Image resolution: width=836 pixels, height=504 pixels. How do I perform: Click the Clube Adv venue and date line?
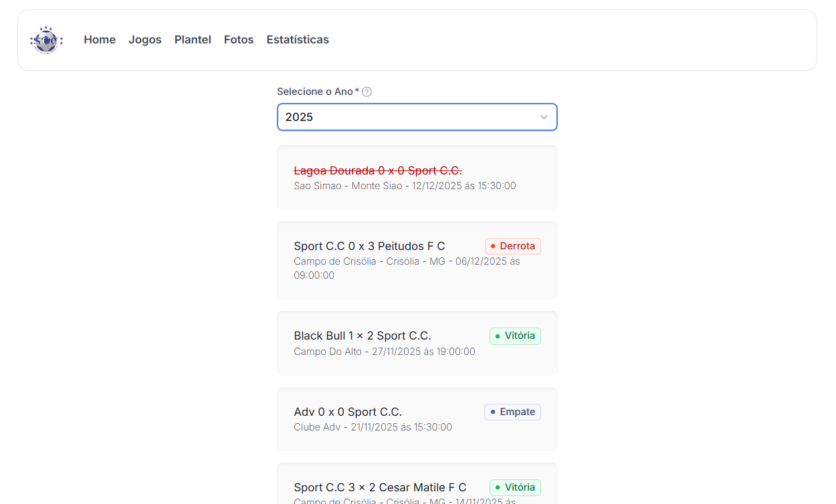tap(373, 427)
